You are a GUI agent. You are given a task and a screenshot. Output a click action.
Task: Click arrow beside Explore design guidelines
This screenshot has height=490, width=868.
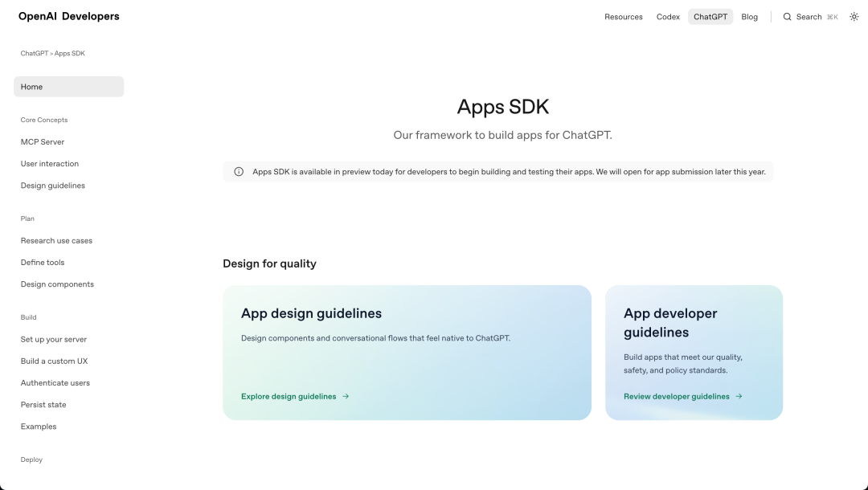[346, 397]
